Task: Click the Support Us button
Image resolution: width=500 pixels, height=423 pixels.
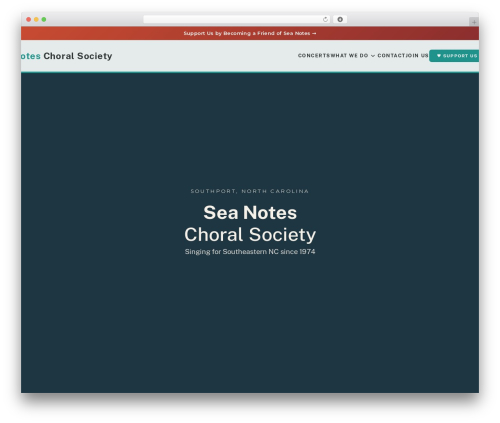Action: click(454, 56)
